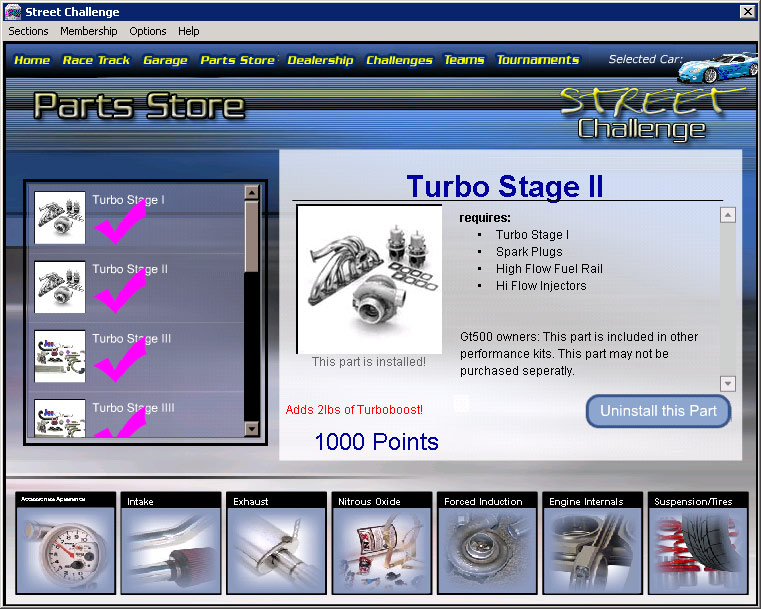This screenshot has width=761, height=609.
Task: Open the Challenges section
Action: tap(399, 60)
